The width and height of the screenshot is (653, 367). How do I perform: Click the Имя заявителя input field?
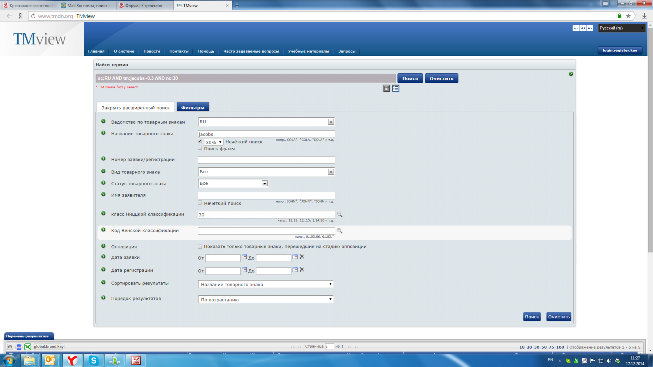[266, 195]
